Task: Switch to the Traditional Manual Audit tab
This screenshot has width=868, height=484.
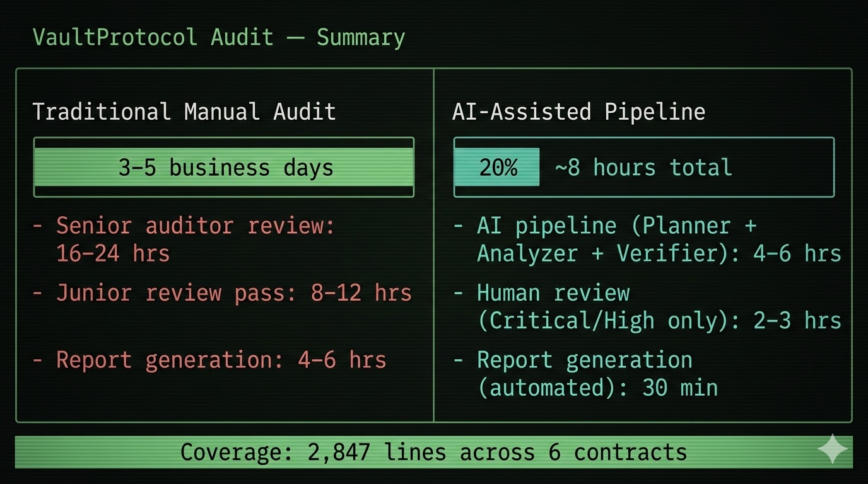Action: pyautogui.click(x=184, y=111)
